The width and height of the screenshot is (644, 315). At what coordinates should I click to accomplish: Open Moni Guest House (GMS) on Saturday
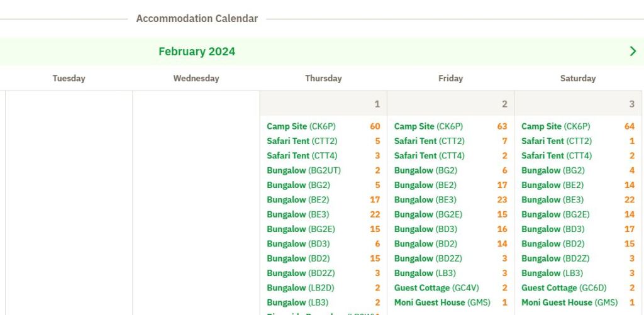569,302
